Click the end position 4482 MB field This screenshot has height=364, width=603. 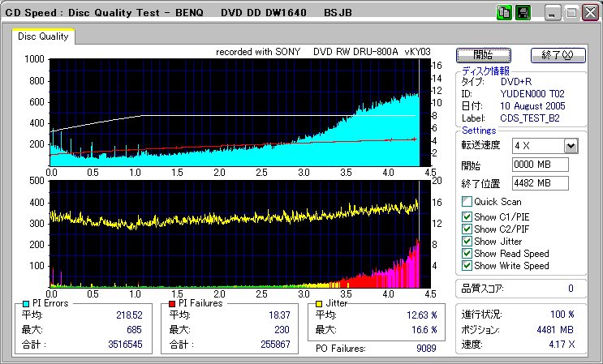pyautogui.click(x=540, y=182)
